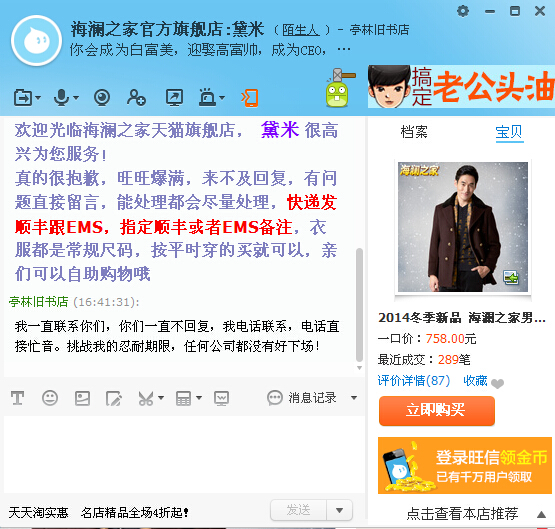Expand the send button options arrow
The image size is (555, 529).
(339, 510)
